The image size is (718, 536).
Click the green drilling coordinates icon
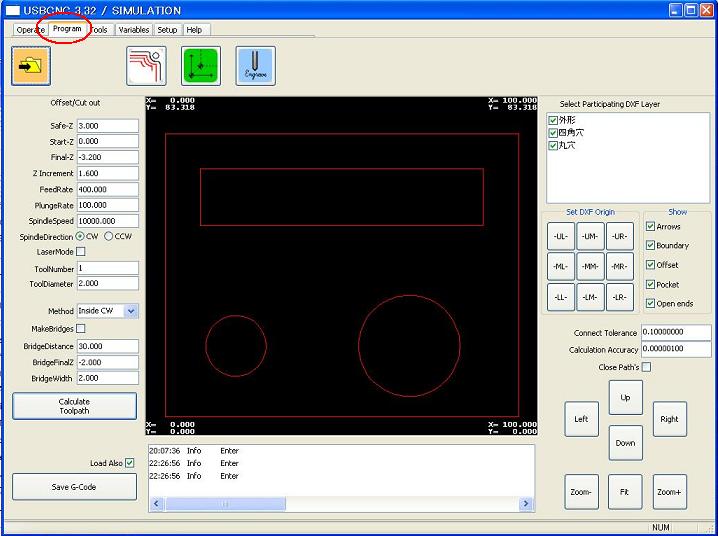point(201,66)
